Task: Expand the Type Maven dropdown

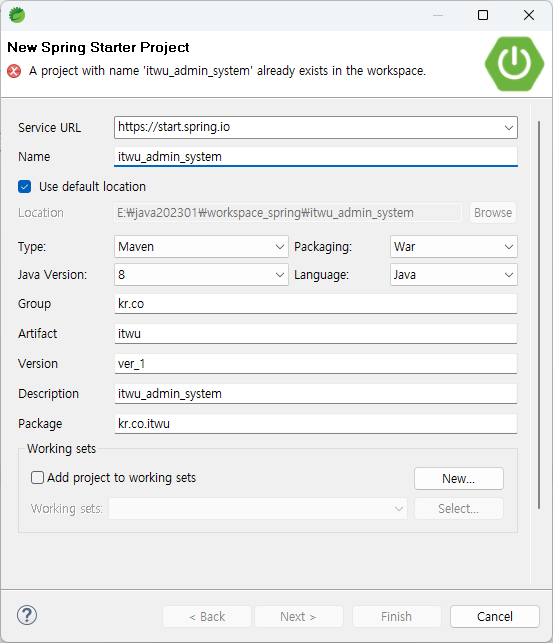Action: [x=201, y=246]
